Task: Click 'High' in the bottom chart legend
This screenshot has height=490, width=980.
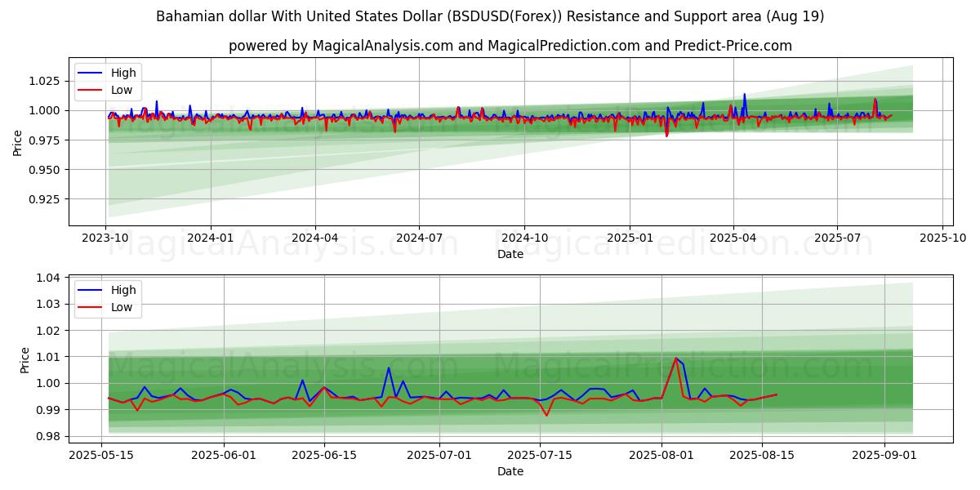Action: click(x=123, y=290)
